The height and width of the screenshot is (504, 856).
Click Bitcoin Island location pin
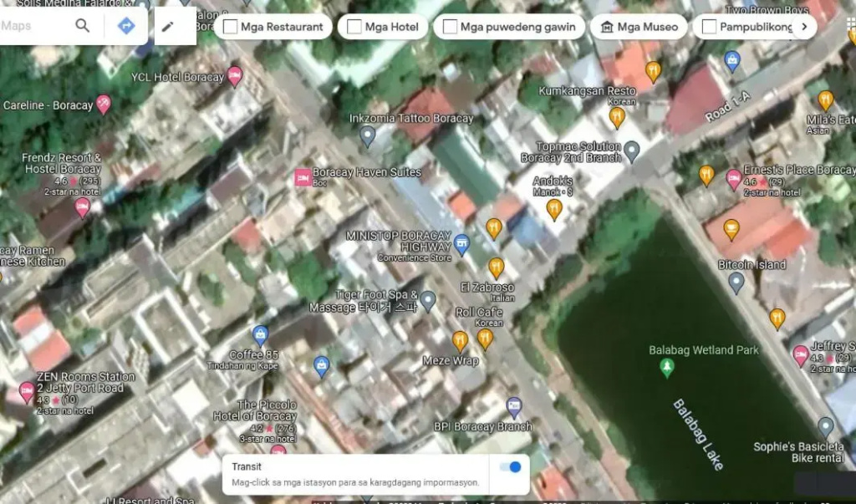tap(736, 283)
